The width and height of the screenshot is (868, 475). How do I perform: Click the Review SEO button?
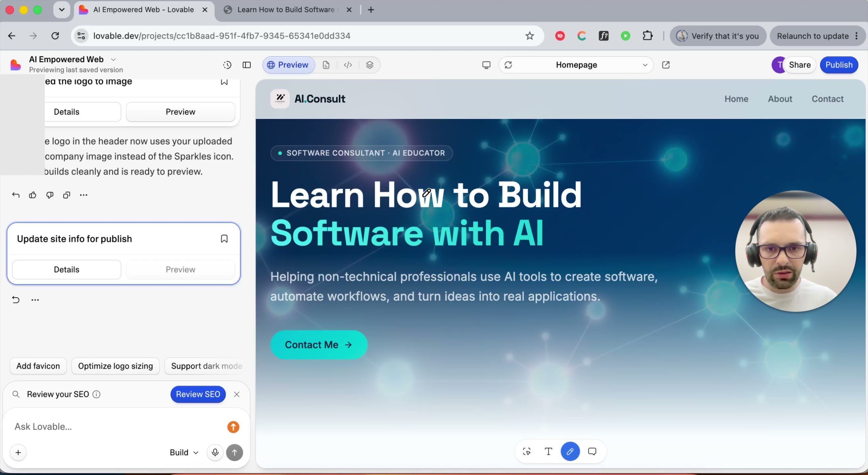[198, 395]
